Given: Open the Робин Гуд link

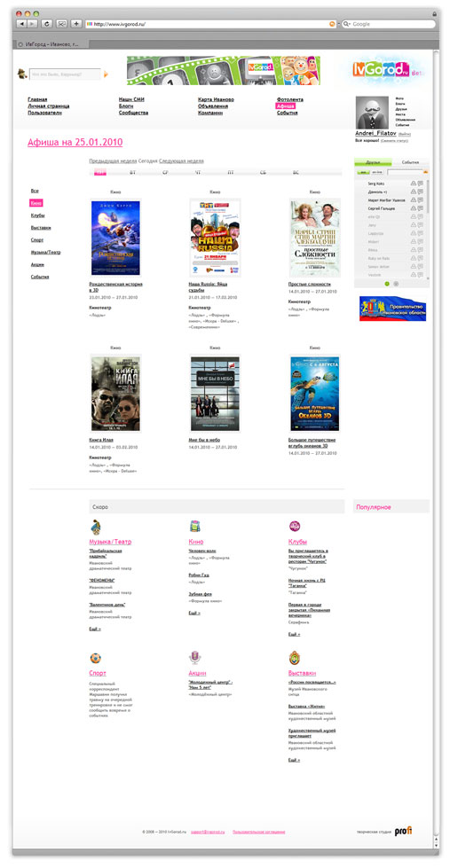Looking at the screenshot, I should point(199,575).
